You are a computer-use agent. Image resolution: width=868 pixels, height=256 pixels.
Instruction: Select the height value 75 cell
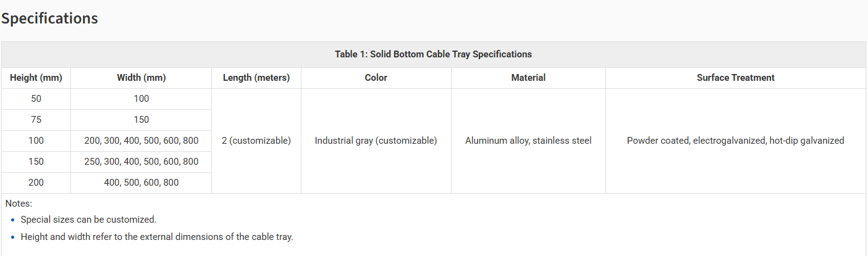tap(36, 120)
